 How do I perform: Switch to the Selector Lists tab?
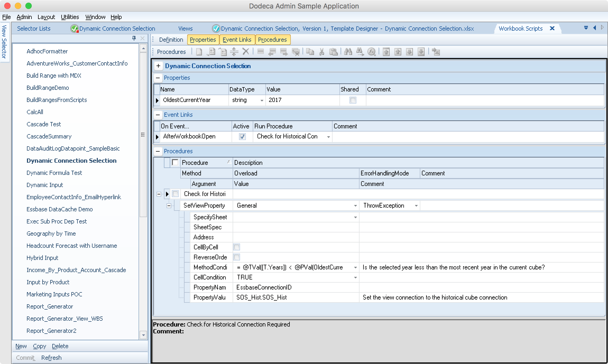point(34,29)
